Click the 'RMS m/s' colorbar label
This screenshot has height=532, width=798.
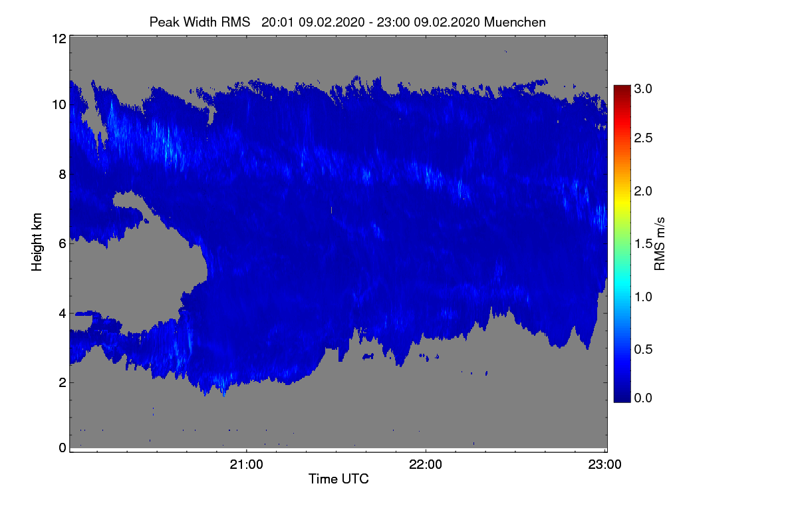click(x=660, y=243)
